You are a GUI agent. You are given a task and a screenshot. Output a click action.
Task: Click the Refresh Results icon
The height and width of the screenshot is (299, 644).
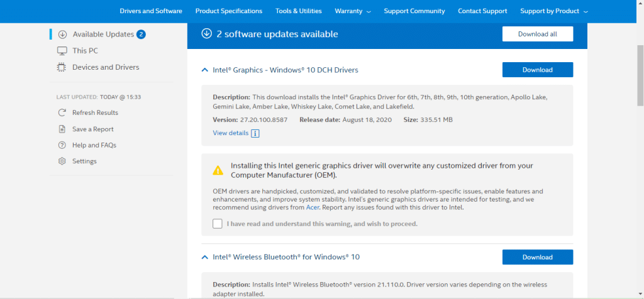(62, 112)
